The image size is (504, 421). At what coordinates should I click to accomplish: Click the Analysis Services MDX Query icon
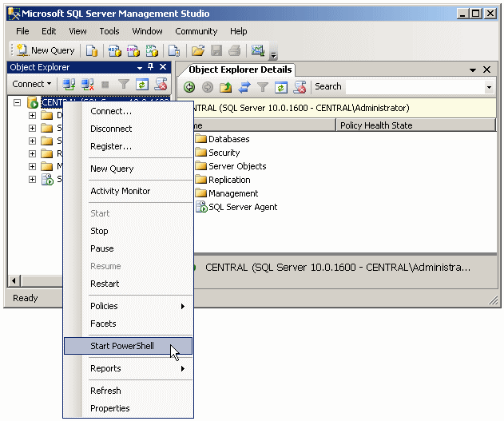[x=114, y=50]
